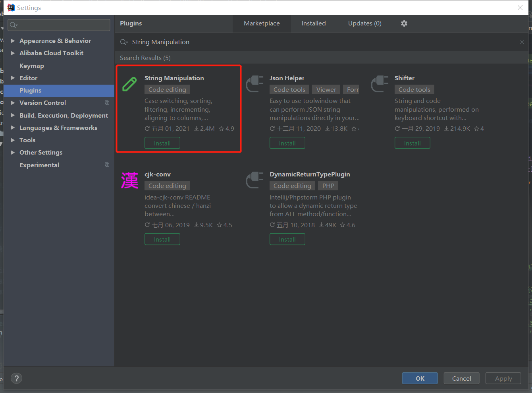The height and width of the screenshot is (393, 532).
Task: Click the project-level icon beside Experimental
Action: [107, 165]
